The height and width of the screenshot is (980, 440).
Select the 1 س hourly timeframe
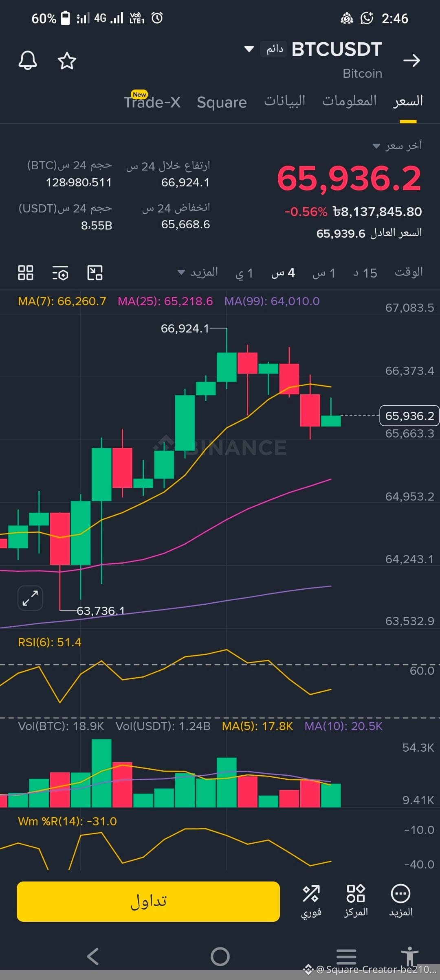(x=324, y=273)
